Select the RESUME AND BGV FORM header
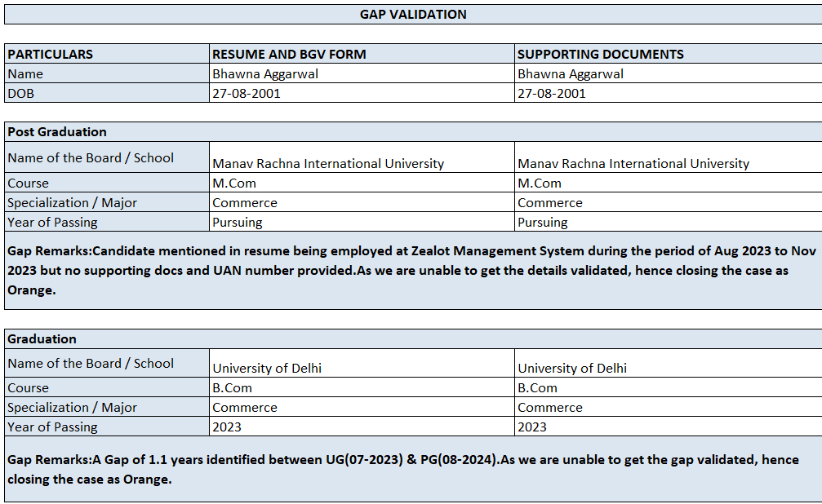The image size is (822, 504). [x=289, y=55]
